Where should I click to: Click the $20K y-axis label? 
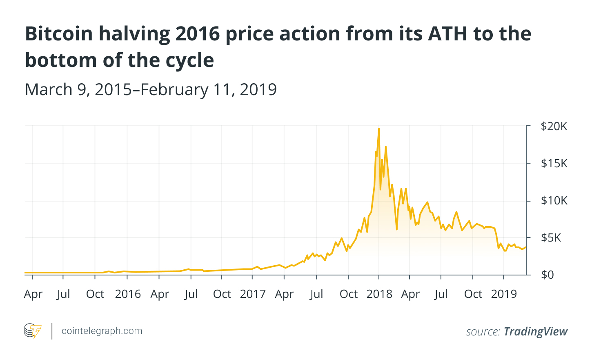[554, 127]
